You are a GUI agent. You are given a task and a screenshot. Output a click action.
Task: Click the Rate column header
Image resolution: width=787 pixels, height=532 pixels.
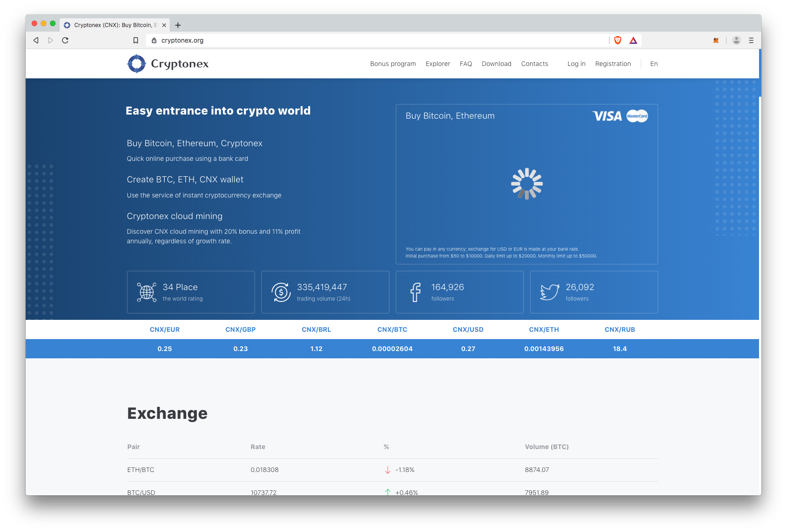coord(258,447)
